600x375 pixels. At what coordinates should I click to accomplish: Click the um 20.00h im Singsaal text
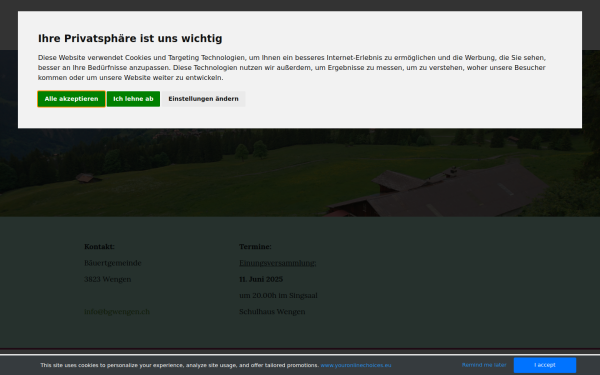click(x=278, y=295)
